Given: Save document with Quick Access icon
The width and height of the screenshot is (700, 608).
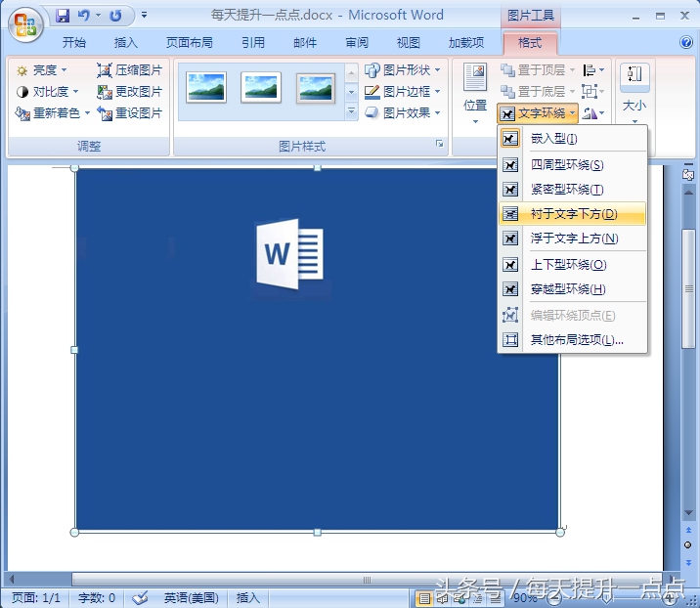Looking at the screenshot, I should tap(63, 16).
